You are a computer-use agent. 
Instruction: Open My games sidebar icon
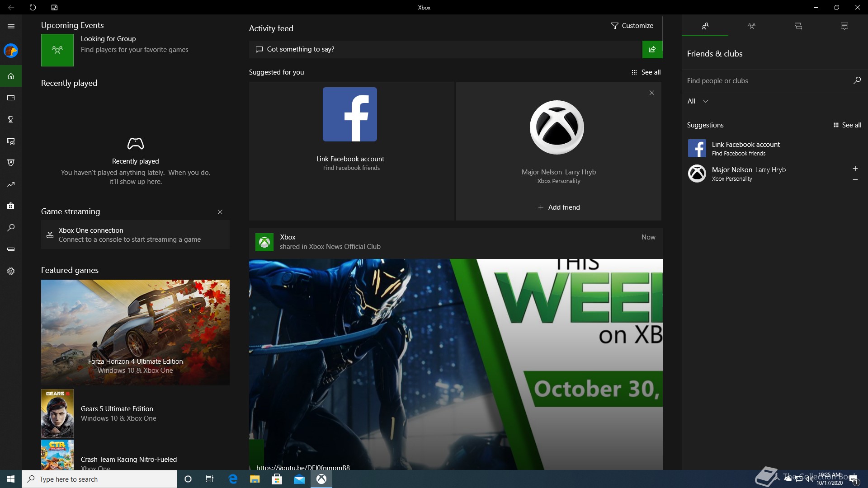tap(11, 98)
